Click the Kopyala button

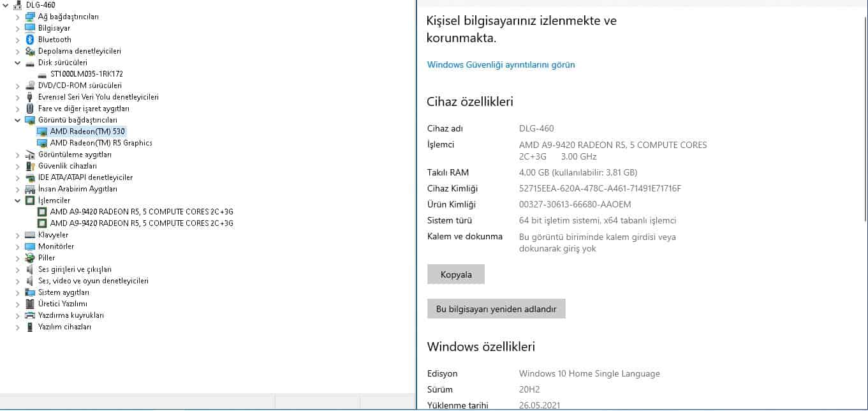pyautogui.click(x=456, y=274)
